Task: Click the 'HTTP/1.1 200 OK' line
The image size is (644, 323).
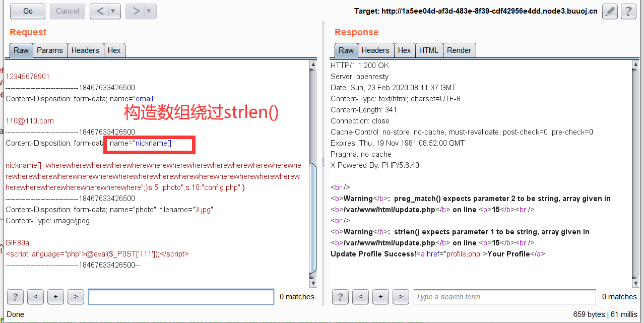Action: point(360,66)
